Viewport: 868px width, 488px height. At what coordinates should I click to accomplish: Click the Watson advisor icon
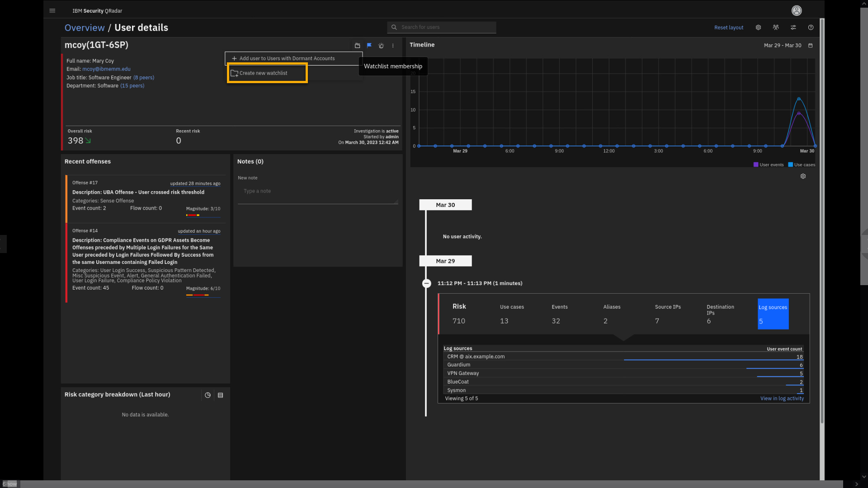click(381, 45)
